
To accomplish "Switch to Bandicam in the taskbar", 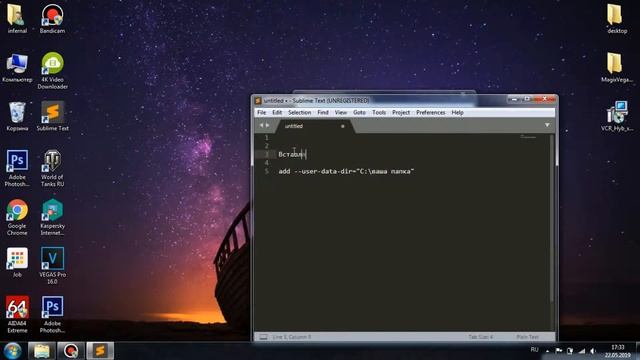I will click(71, 351).
